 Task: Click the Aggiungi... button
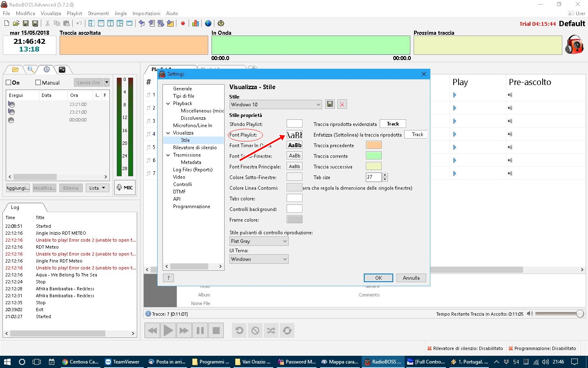pyautogui.click(x=18, y=188)
